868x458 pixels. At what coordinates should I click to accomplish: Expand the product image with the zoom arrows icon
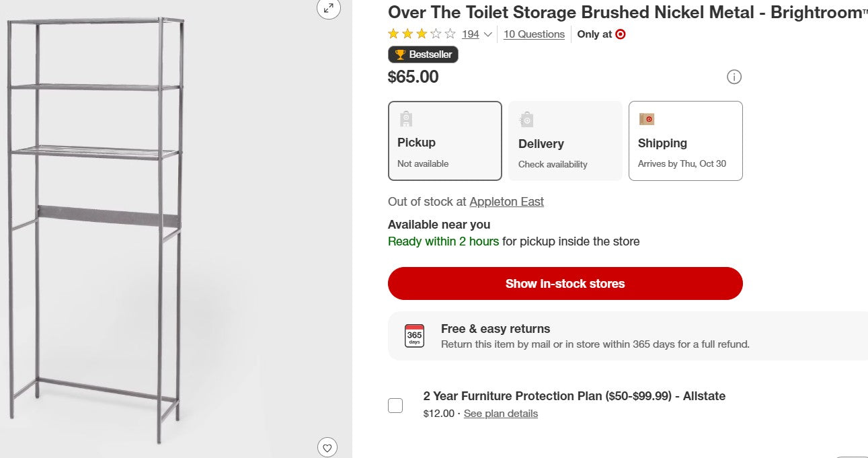[x=327, y=9]
